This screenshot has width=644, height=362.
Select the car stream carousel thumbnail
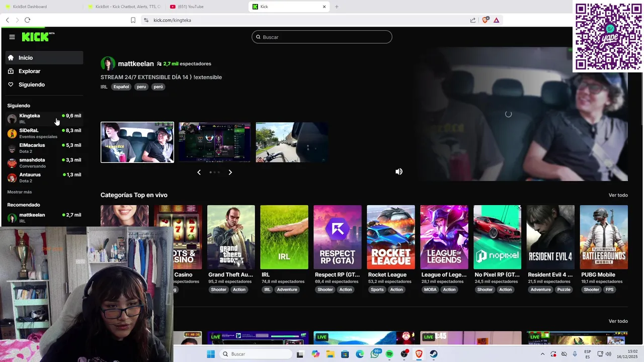(137, 142)
